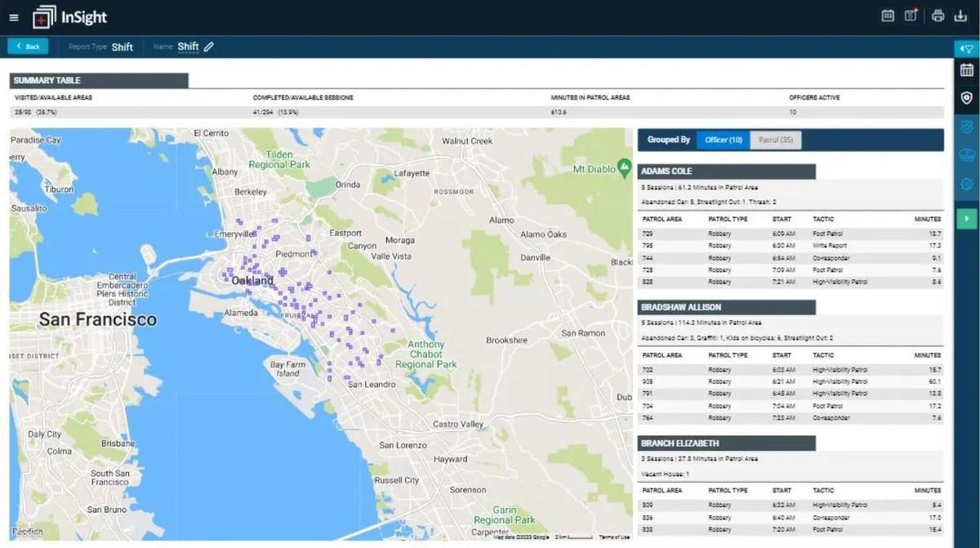980x548 pixels.
Task: Collapse the filter panel toggle
Action: coord(966,49)
